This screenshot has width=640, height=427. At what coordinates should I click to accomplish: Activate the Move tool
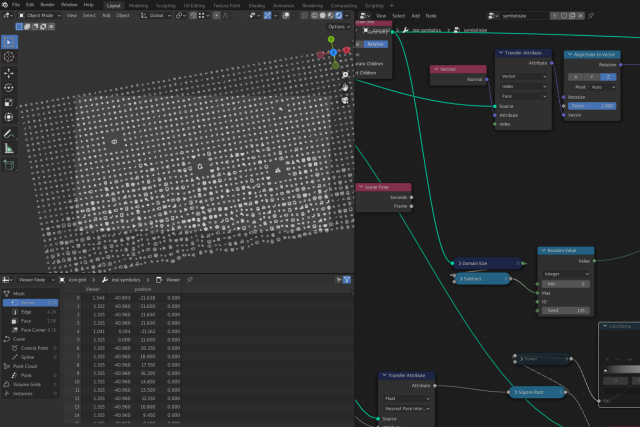coord(9,73)
